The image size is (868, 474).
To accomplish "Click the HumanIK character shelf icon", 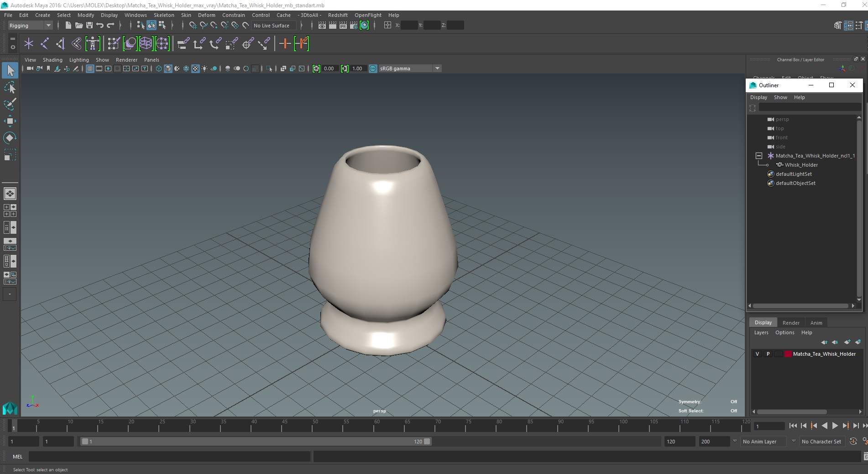I will click(x=93, y=44).
